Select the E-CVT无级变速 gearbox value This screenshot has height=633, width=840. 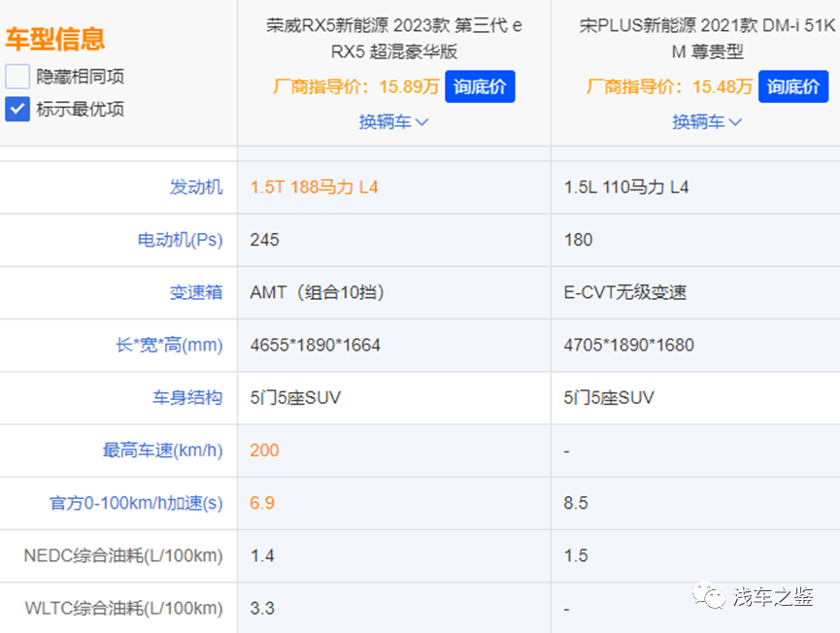click(625, 292)
